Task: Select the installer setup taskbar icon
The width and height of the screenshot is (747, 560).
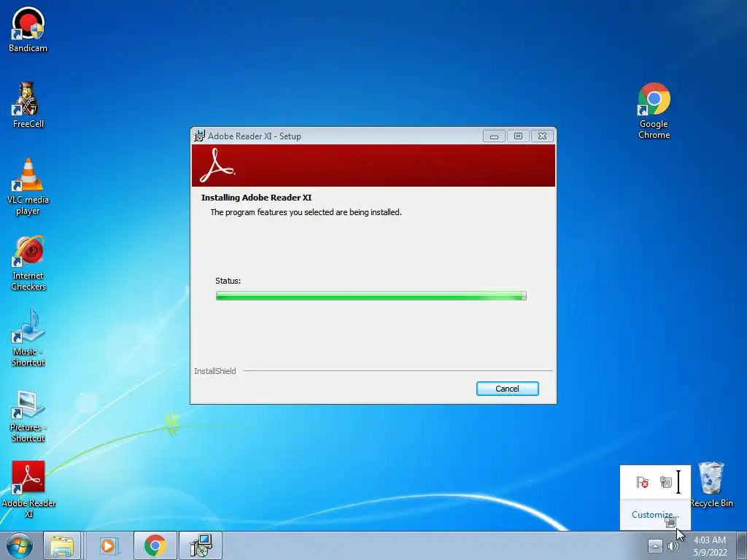Action: coord(201,546)
